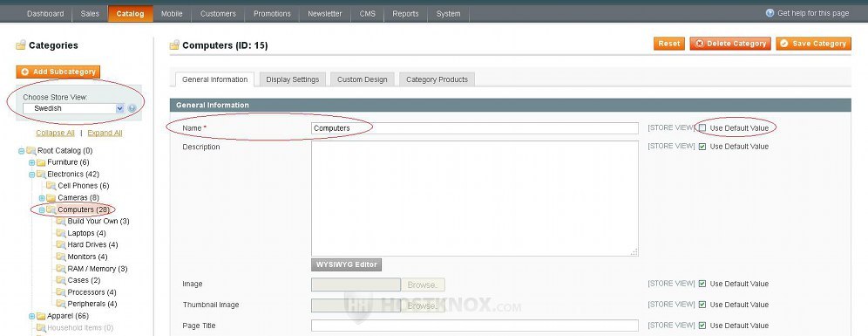The height and width of the screenshot is (336, 868).
Task: Click the Computers (ID: 15) title icon
Action: tap(175, 45)
